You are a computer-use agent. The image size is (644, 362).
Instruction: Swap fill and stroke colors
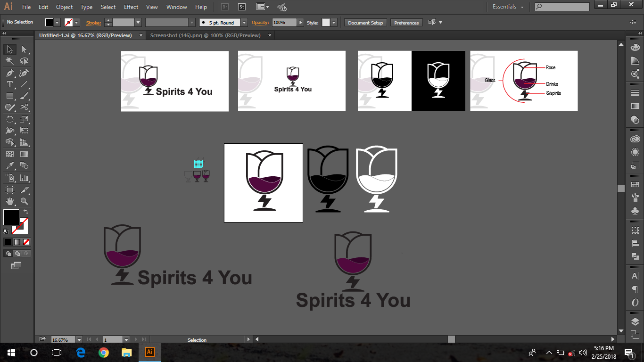(x=26, y=212)
